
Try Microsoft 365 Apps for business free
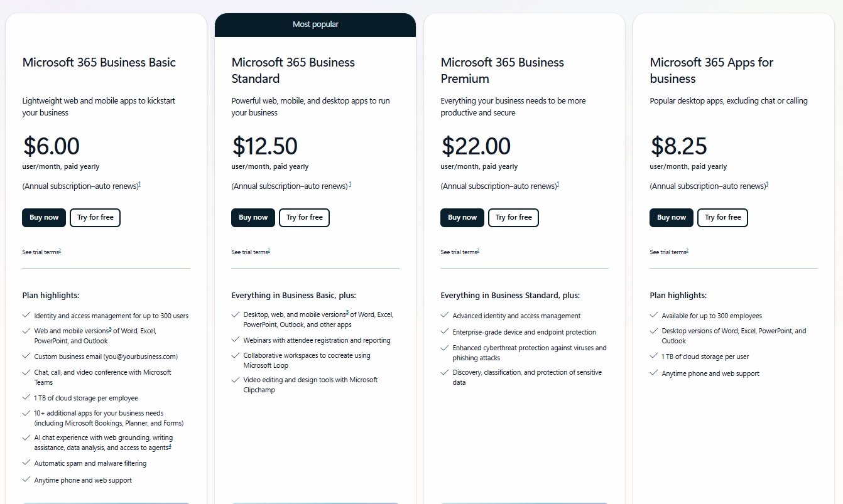722,217
